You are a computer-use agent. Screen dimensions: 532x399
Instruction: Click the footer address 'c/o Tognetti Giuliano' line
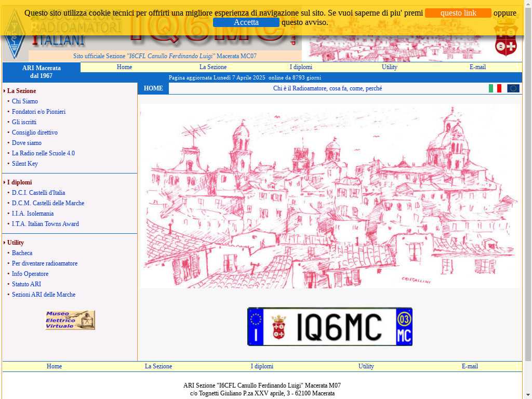[262, 393]
